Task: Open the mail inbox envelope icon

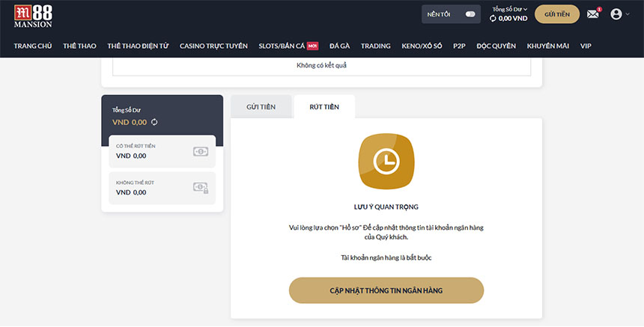Action: 593,14
